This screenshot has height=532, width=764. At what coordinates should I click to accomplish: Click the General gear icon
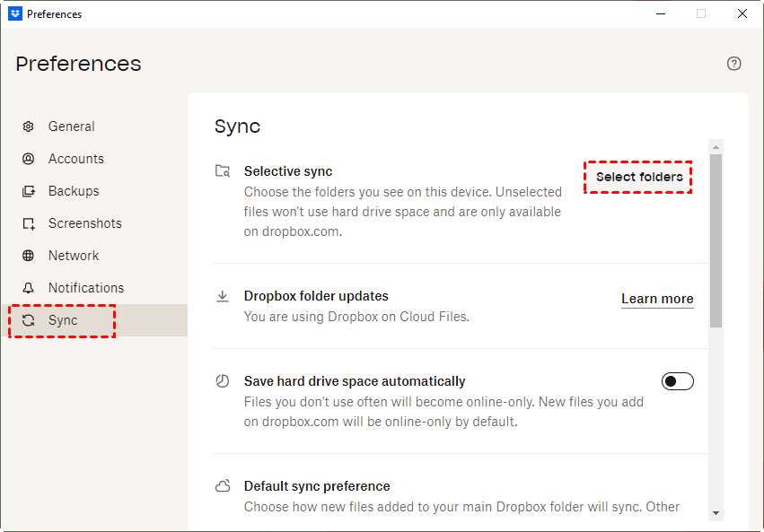[29, 126]
